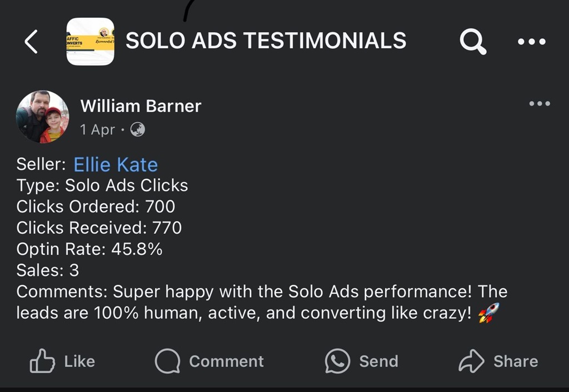
Task: Open the search magnifier icon
Action: [473, 42]
